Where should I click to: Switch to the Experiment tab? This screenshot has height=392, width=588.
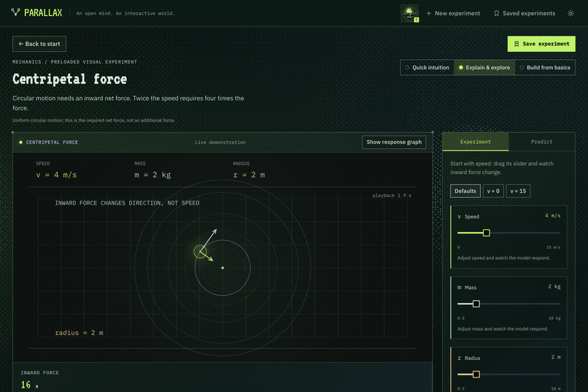tap(476, 142)
